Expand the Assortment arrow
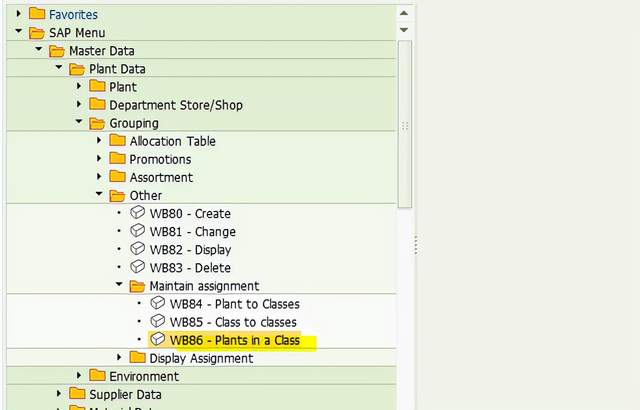This screenshot has height=410, width=640. [x=99, y=176]
